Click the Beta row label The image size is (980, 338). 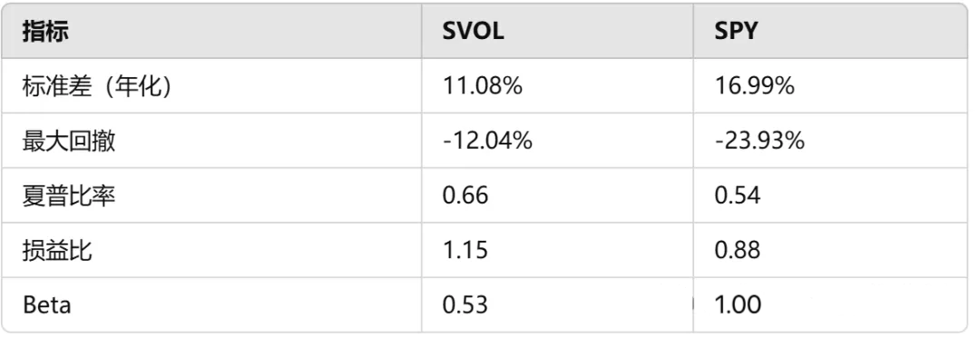[x=47, y=305]
